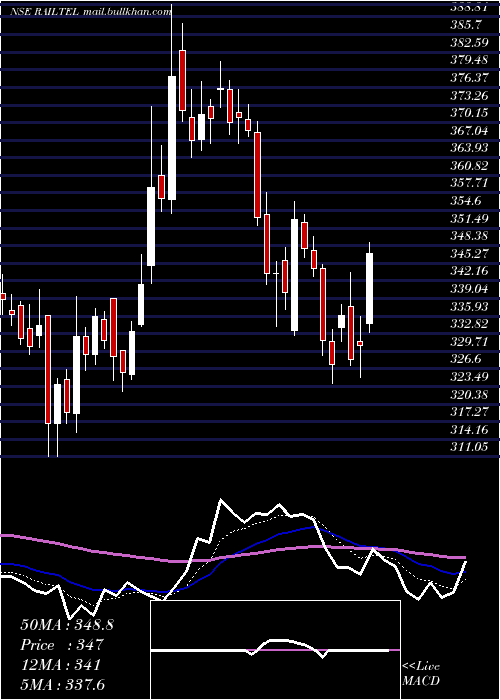This screenshot has height=700, width=500.
Task: Click the 357.71 price axis label
Action: pos(469,183)
